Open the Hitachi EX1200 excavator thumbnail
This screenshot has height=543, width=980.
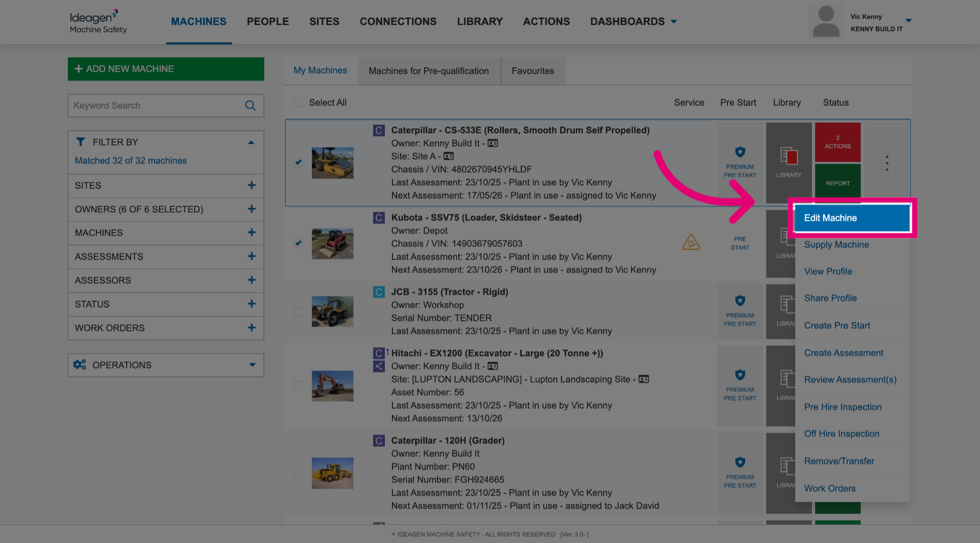click(332, 386)
